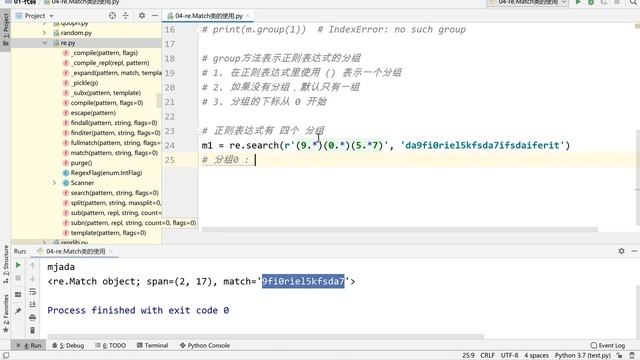Open Run panel settings gear
The height and width of the screenshot is (360, 640).
pyautogui.click(x=621, y=251)
